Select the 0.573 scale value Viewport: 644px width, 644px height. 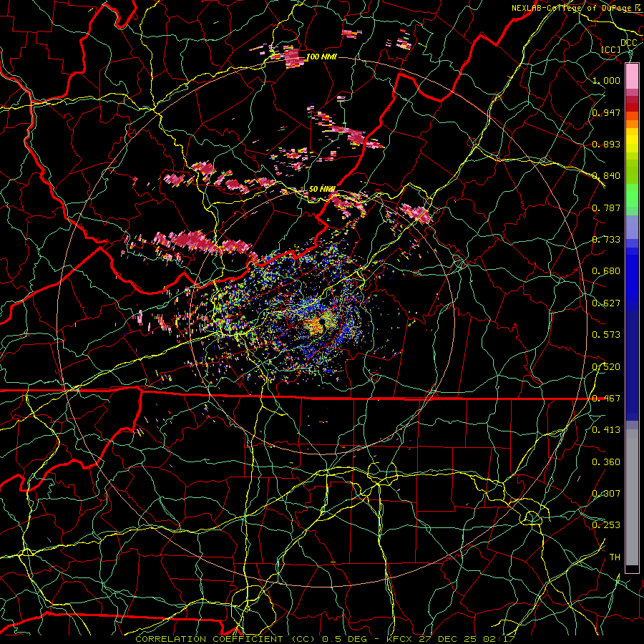pyautogui.click(x=606, y=335)
